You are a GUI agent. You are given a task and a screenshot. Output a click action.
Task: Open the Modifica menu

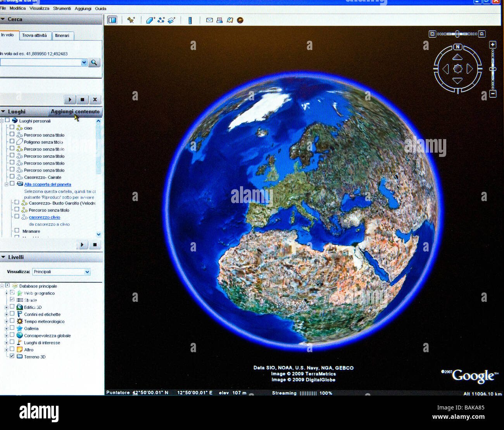[x=17, y=8]
